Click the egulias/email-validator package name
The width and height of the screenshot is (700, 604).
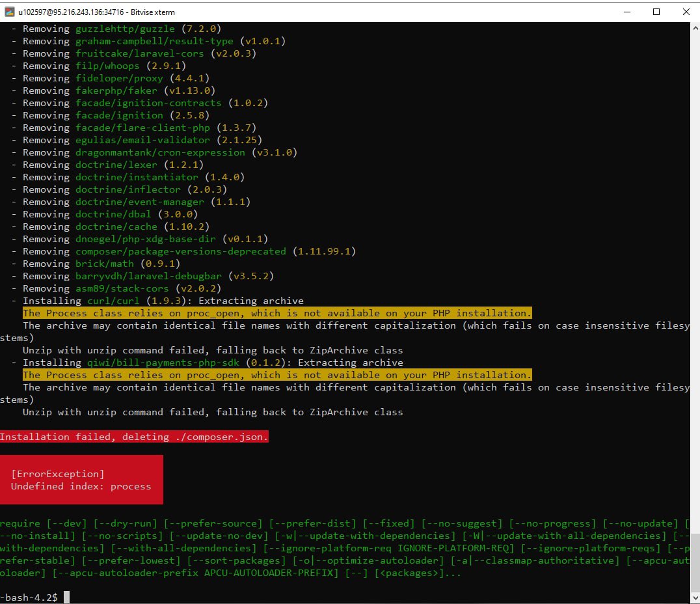click(142, 141)
